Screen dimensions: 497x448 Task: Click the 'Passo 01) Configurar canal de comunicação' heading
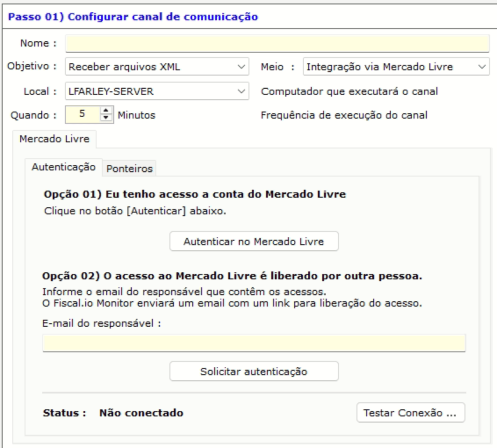pos(133,17)
